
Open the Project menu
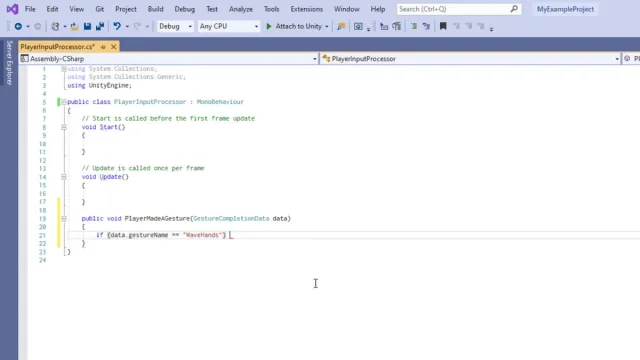(x=126, y=9)
